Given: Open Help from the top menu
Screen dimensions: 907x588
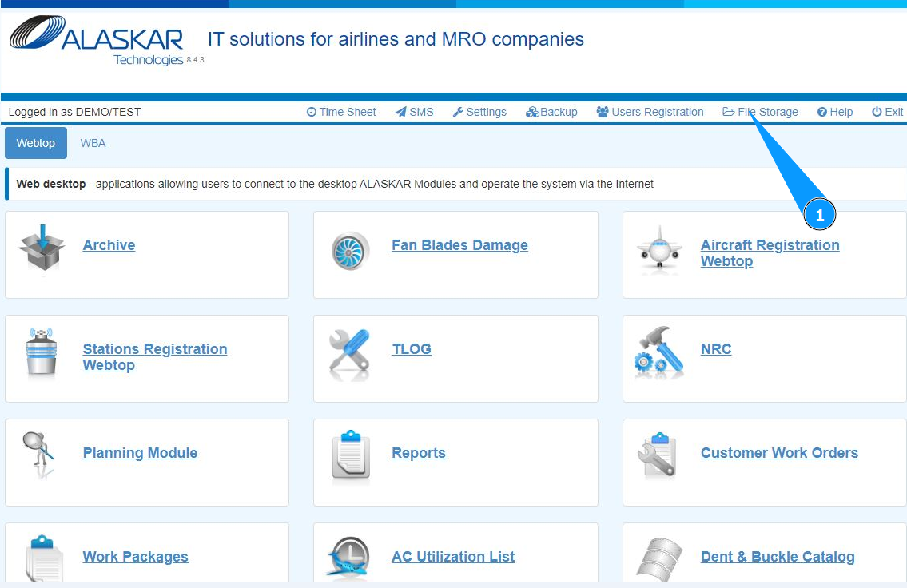Looking at the screenshot, I should pyautogui.click(x=835, y=112).
